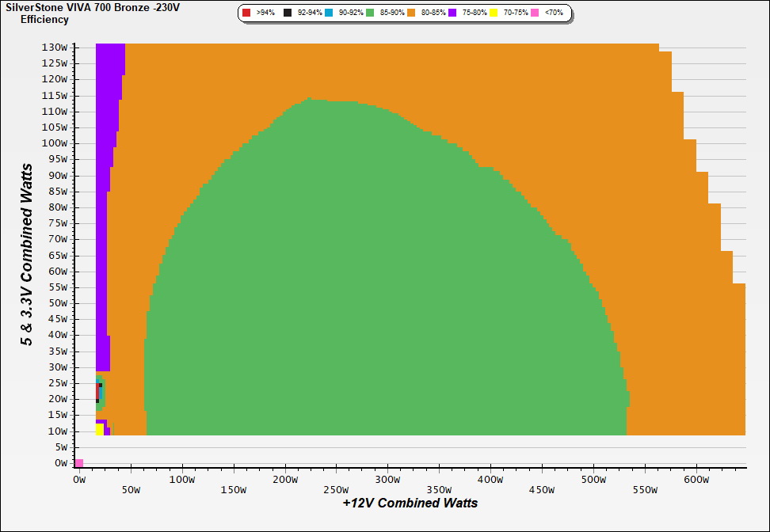Viewport: 770px width, 532px height.
Task: Click the 600W label on horizontal axis
Action: point(696,480)
